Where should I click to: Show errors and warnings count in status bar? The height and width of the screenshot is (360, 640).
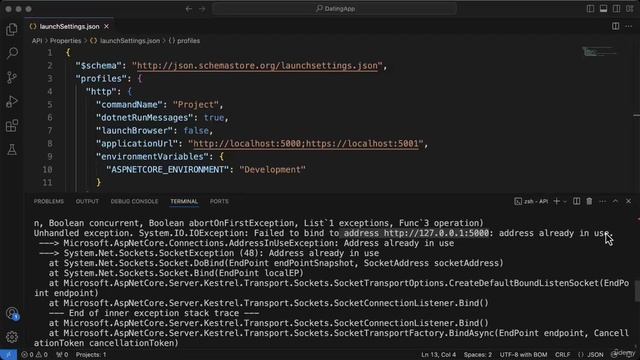click(34, 355)
